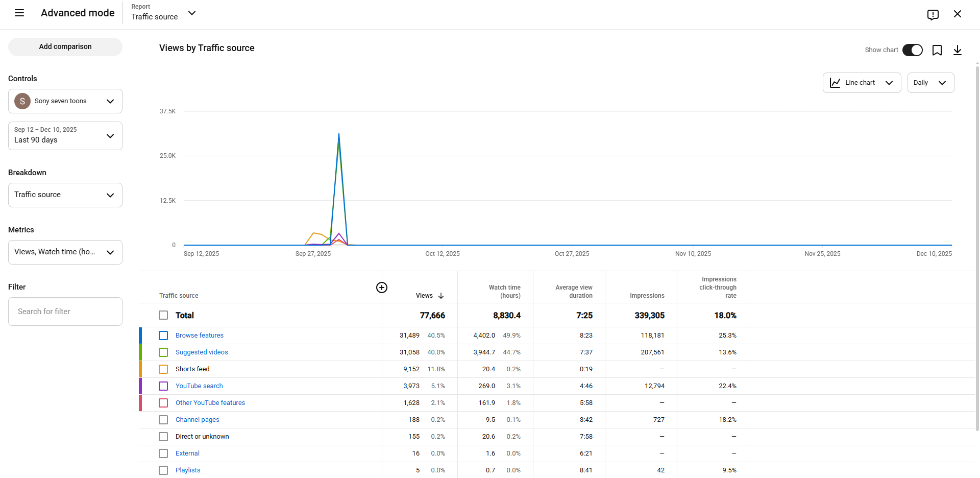The width and height of the screenshot is (980, 478).
Task: Sort by Views column arrow
Action: (x=441, y=296)
